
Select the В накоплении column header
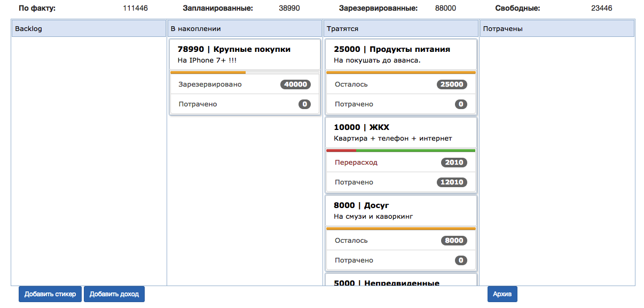point(245,28)
